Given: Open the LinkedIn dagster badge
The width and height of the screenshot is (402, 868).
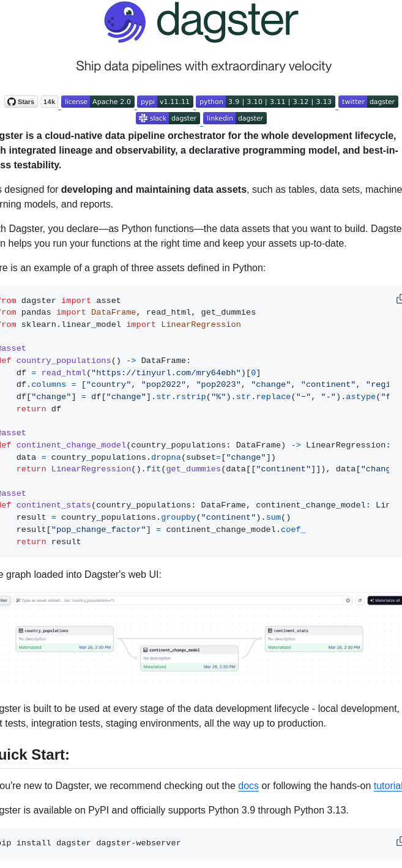Looking at the screenshot, I should click(235, 118).
